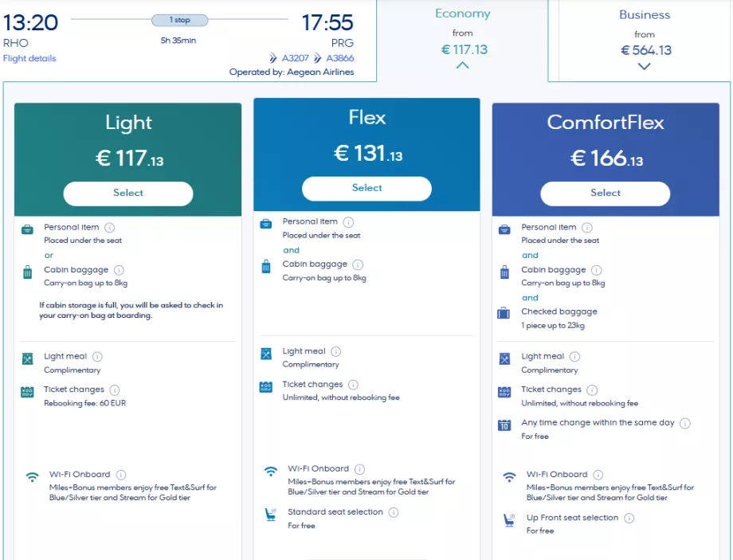Screen dimensions: 733x560
Task: Choose the ComfortFlex fare Select button
Action: point(606,194)
